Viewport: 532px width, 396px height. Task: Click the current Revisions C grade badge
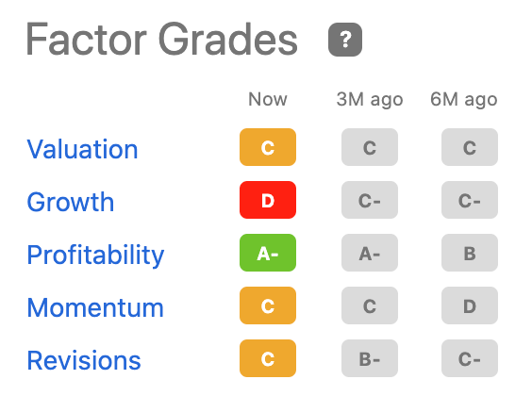(x=268, y=358)
